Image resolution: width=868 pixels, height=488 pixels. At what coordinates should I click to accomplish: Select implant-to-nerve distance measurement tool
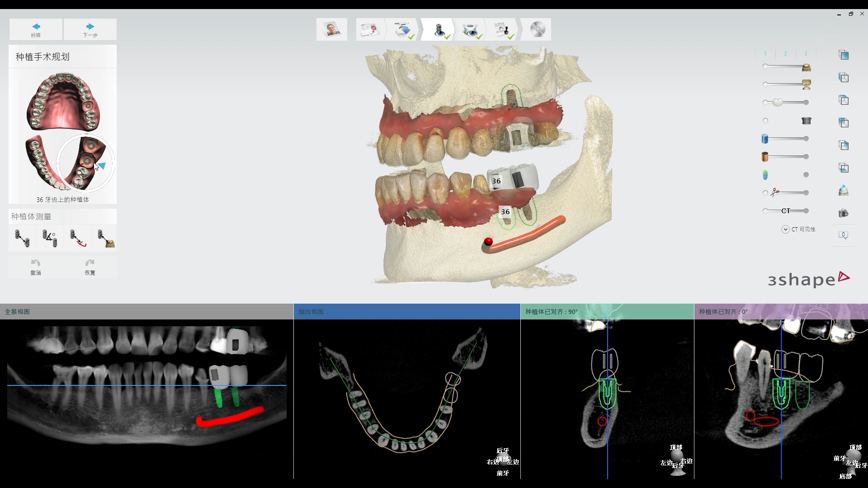click(77, 238)
